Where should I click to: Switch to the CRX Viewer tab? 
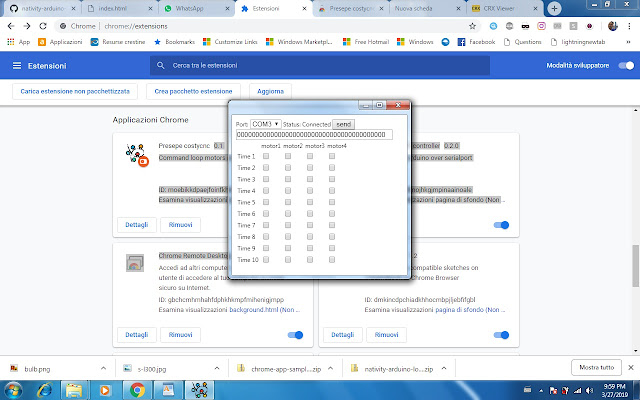[x=504, y=8]
